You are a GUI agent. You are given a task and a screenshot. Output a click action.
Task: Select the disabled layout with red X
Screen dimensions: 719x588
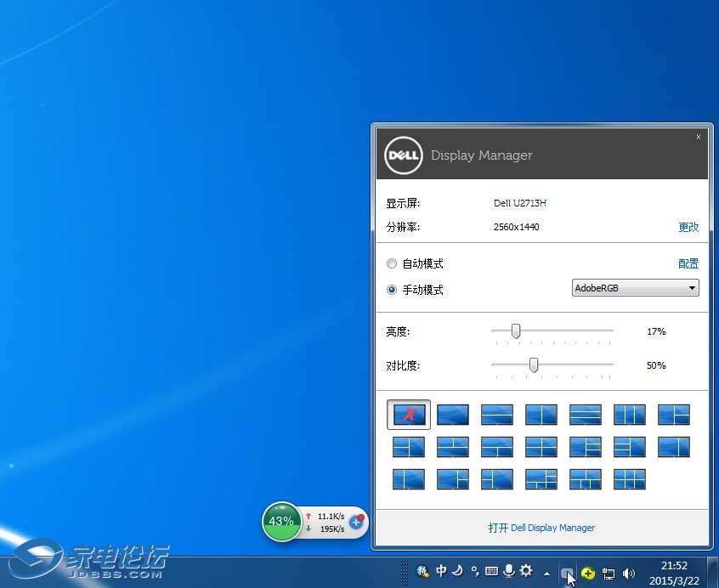click(x=409, y=415)
